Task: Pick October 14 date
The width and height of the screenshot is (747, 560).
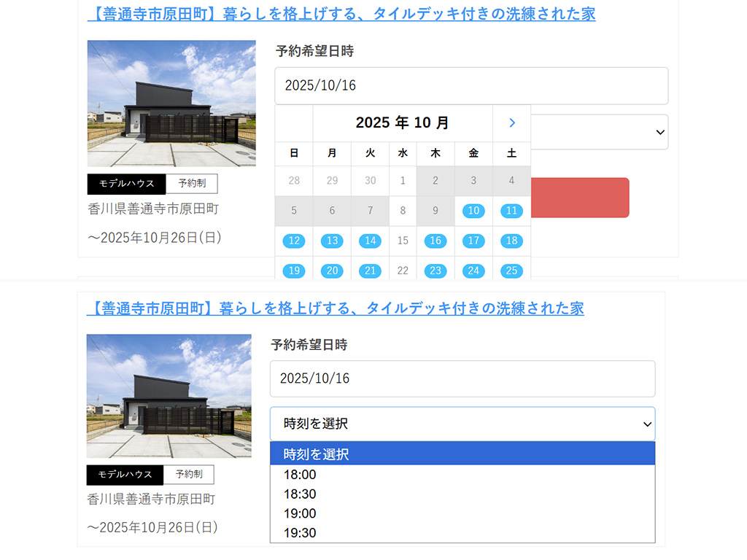Action: pos(370,241)
